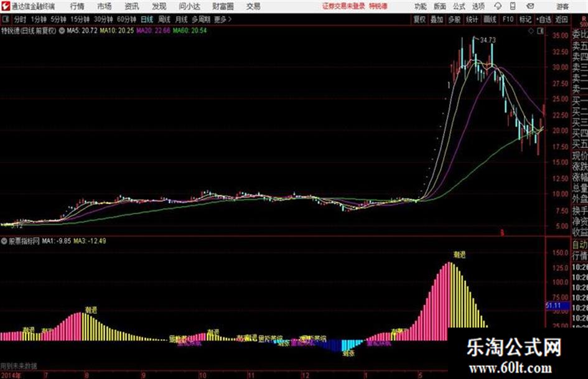Click the mobile phone icon
Viewport: 588px width, 379px height.
pos(513,6)
